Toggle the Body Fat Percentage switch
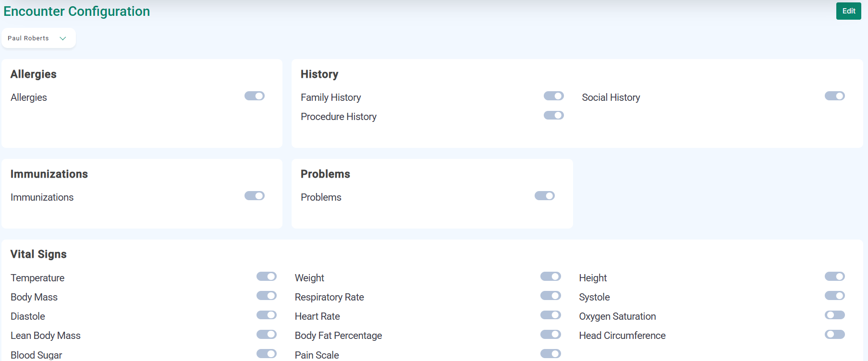The image size is (868, 361). (x=550, y=334)
